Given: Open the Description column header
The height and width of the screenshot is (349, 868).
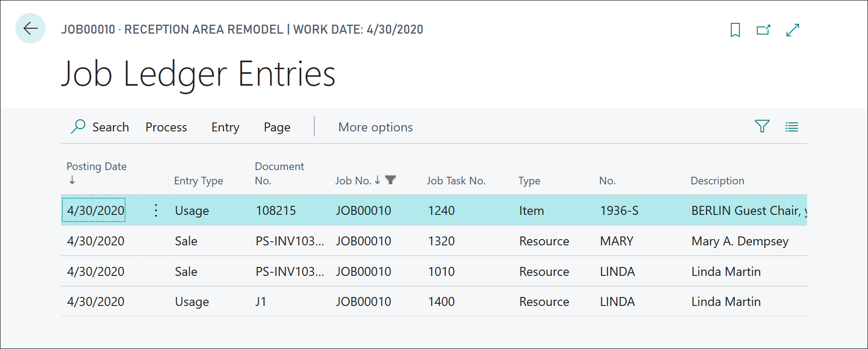Looking at the screenshot, I should point(717,181).
